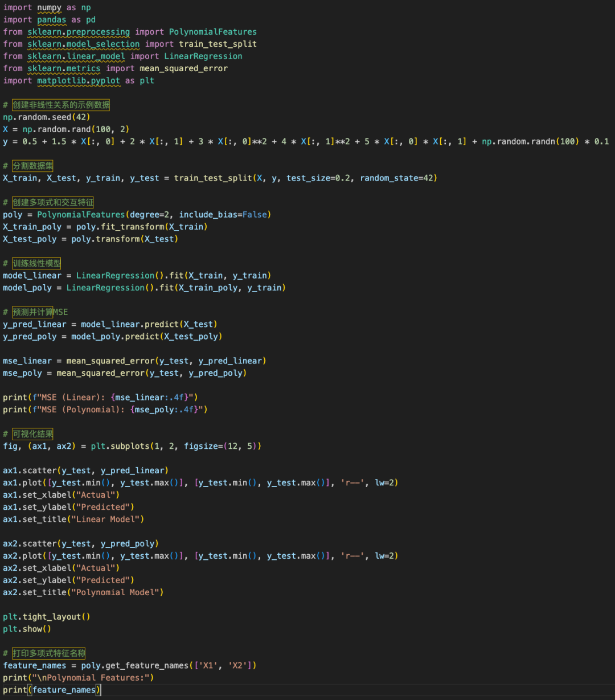The image size is (615, 700).
Task: Select the string "Linear Model"
Action: [x=106, y=519]
